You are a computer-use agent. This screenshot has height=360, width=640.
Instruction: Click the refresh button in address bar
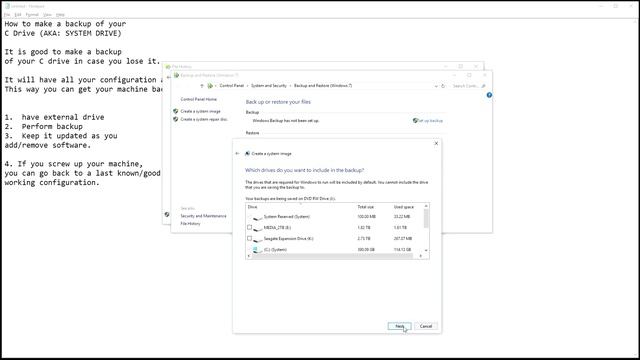443,86
